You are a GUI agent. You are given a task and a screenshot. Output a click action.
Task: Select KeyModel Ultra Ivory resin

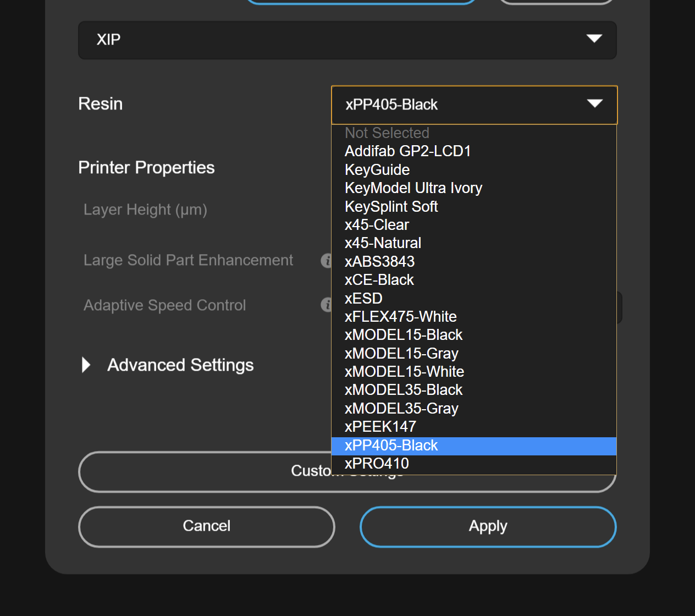click(x=474, y=188)
